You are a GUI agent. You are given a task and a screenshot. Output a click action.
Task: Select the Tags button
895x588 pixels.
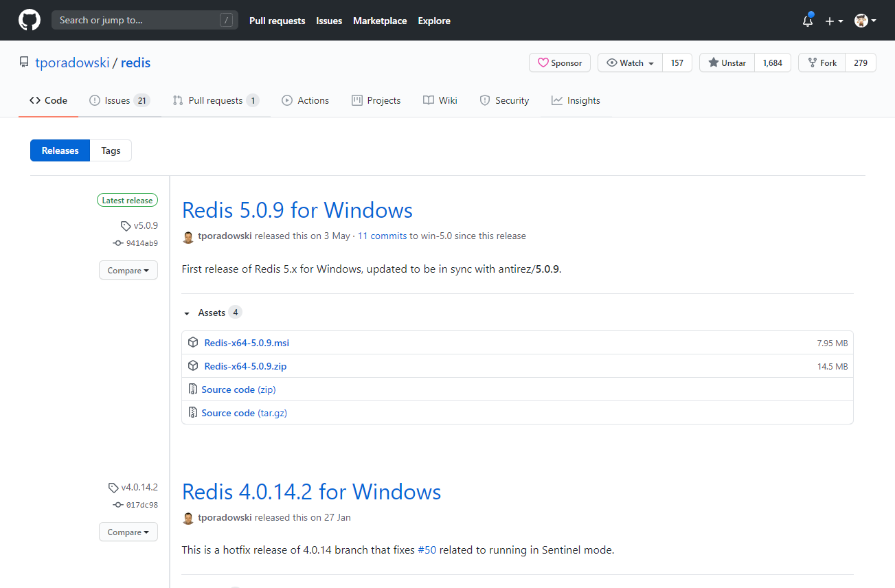[111, 150]
